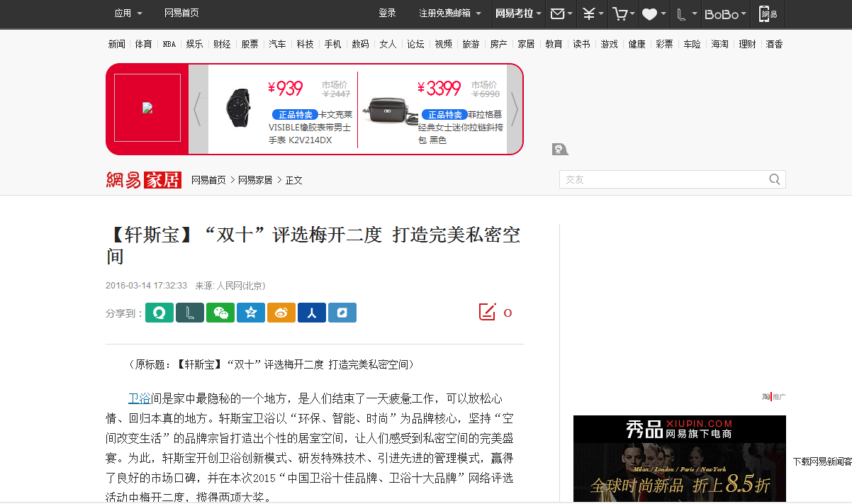Share article to Renren
Image resolution: width=852 pixels, height=504 pixels.
pos(312,313)
